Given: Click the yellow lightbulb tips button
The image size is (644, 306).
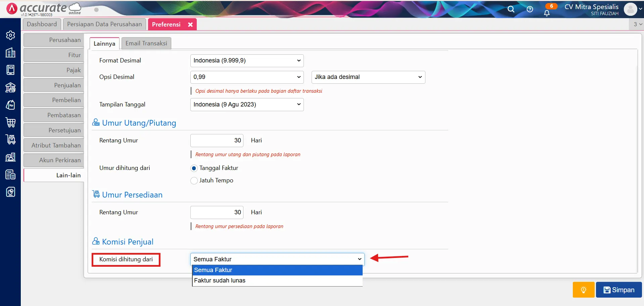Looking at the screenshot, I should click(583, 290).
